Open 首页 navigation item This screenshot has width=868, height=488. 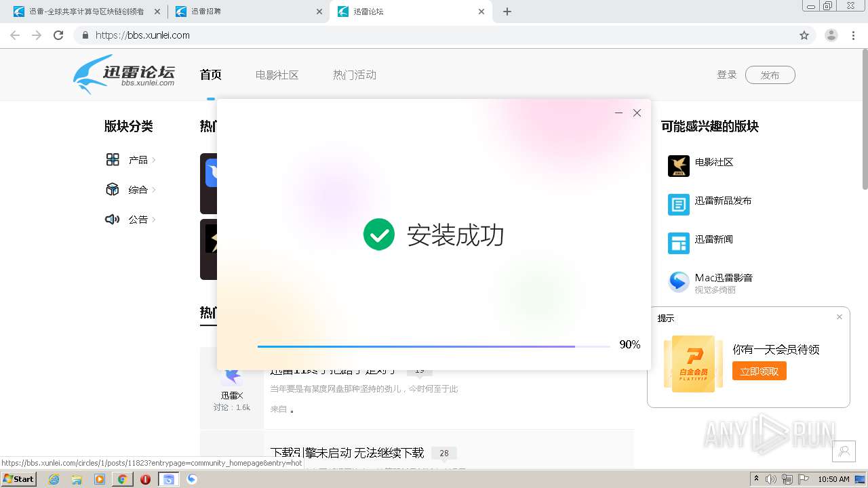click(211, 75)
